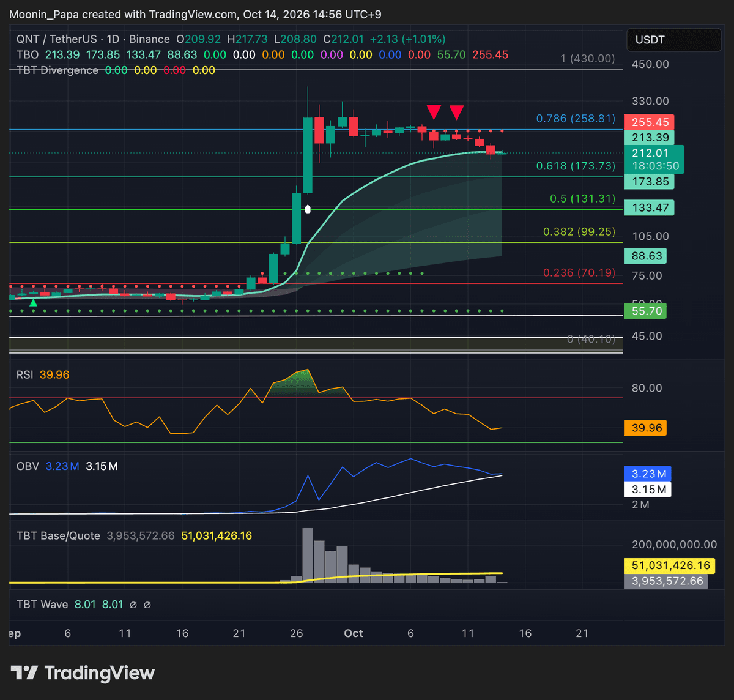The width and height of the screenshot is (734, 700).
Task: Click the 0.382 (99.25) Fibonacci label
Action: point(579,231)
